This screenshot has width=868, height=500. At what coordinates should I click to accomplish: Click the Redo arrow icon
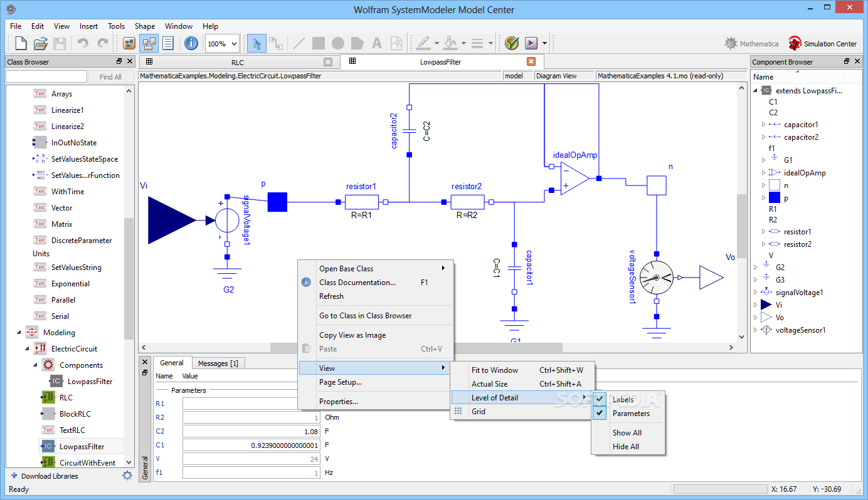(x=103, y=43)
